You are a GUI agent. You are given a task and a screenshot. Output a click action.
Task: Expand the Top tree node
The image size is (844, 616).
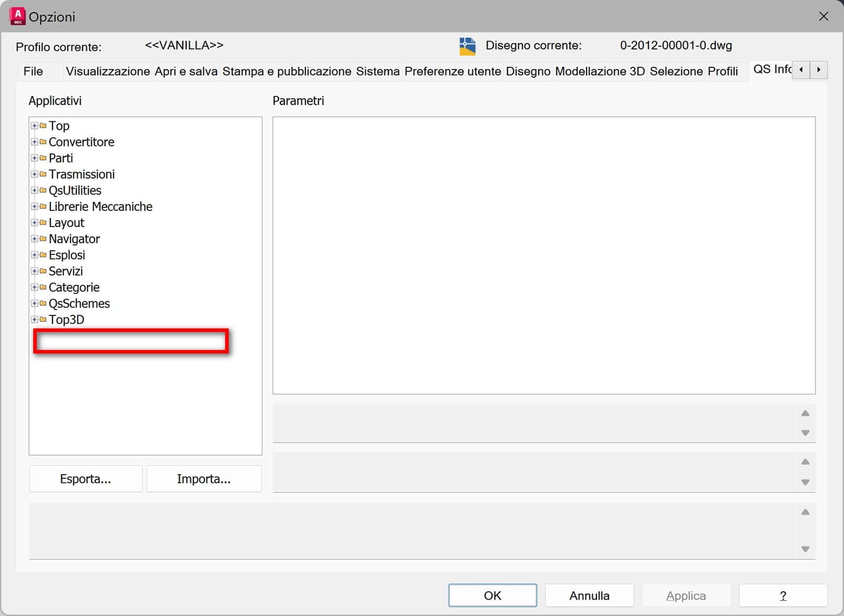pos(34,126)
